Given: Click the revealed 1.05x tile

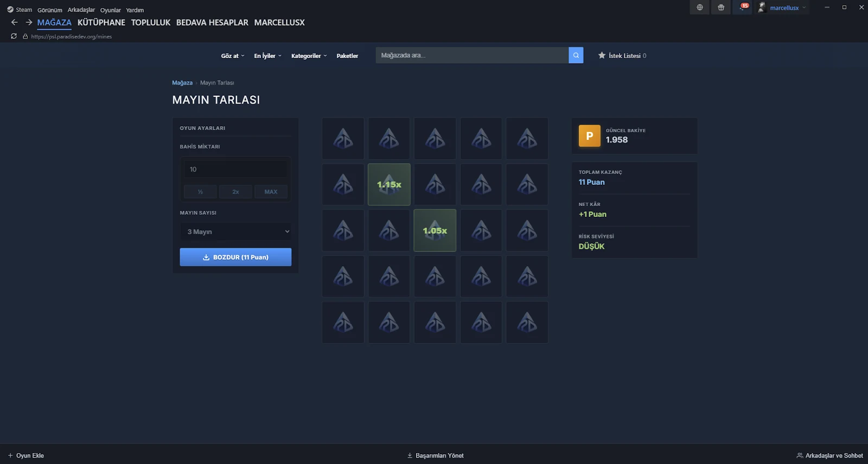Looking at the screenshot, I should [435, 230].
